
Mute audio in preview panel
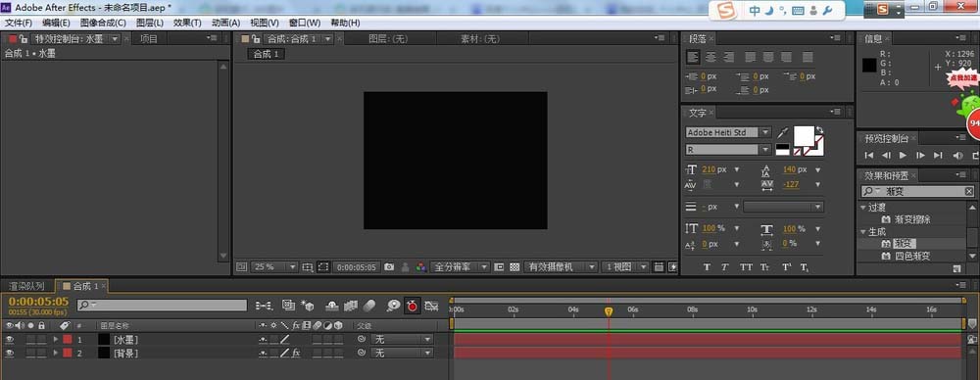pos(957,155)
